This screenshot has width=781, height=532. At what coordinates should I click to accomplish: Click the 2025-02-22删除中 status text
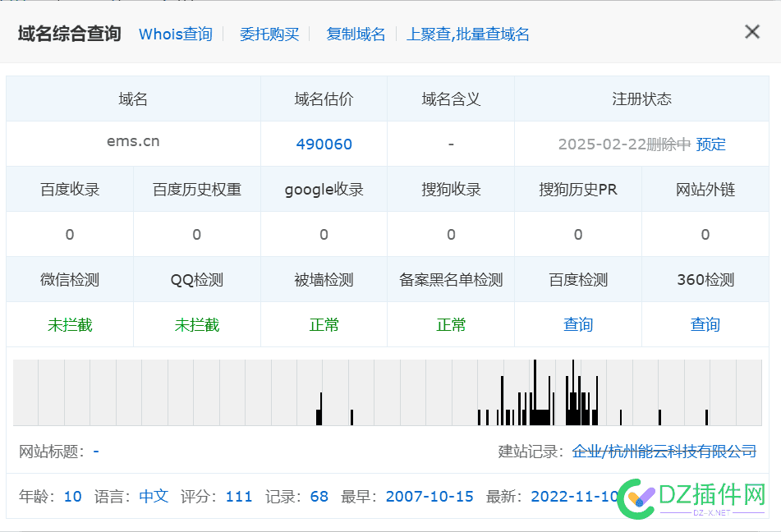pyautogui.click(x=625, y=144)
